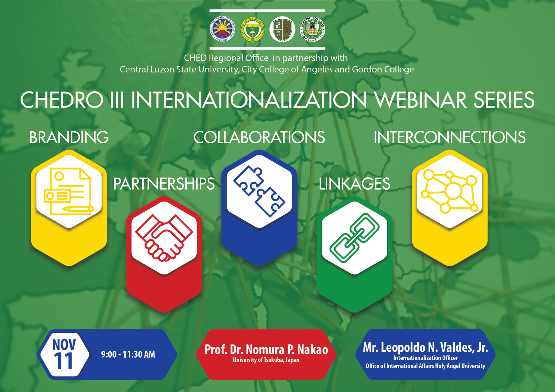Viewport: 555px width, 392px height.
Task: Click 'Office of International Affairs Holy Angel University'
Action: tap(425, 366)
